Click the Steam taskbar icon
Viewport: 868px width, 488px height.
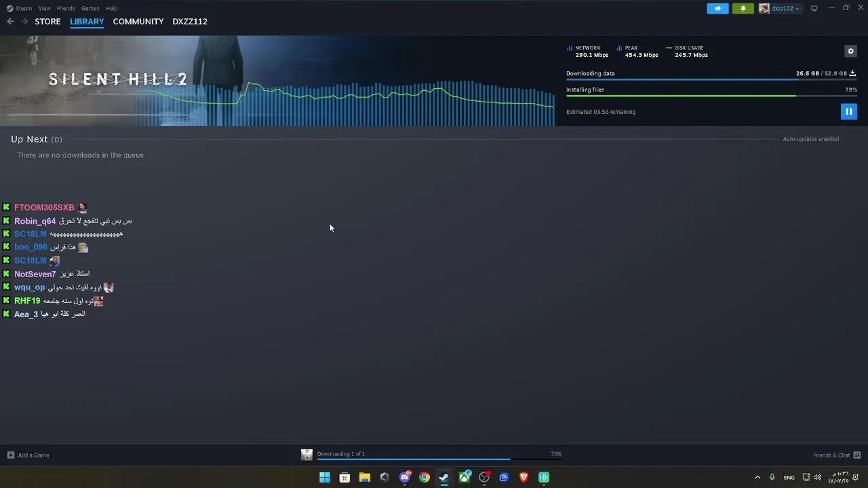coord(444,477)
